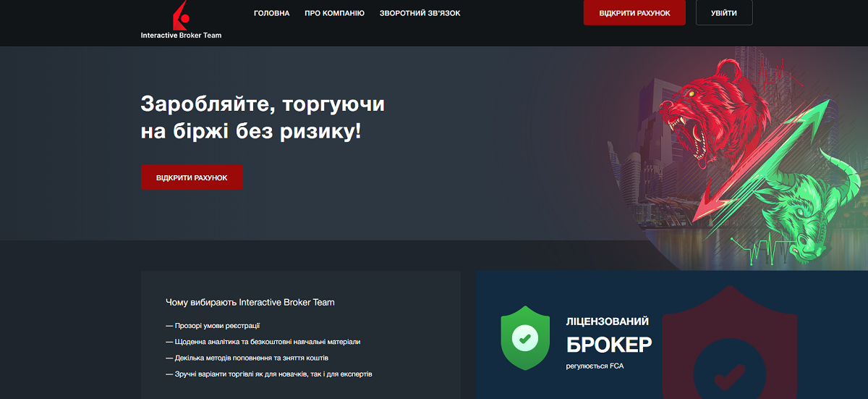Click 'Щоденна аналітика' list item

[x=263, y=342]
